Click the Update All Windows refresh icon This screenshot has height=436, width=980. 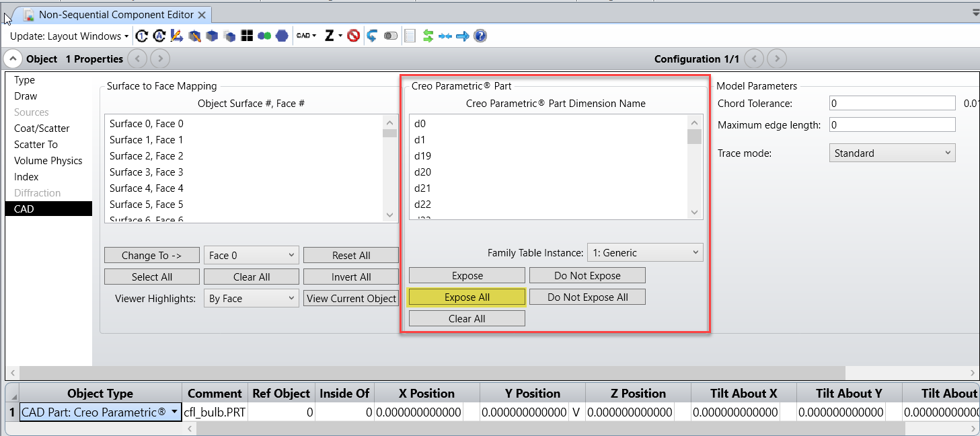pyautogui.click(x=159, y=36)
